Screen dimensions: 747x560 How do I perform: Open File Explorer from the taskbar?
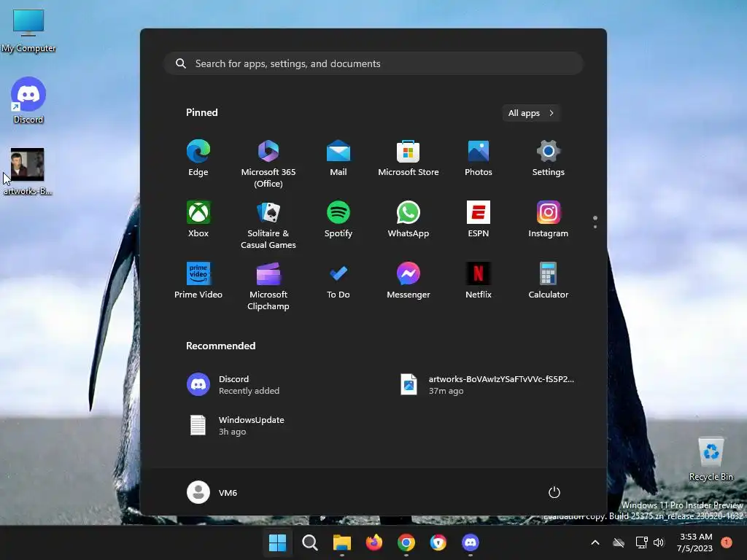pyautogui.click(x=341, y=542)
